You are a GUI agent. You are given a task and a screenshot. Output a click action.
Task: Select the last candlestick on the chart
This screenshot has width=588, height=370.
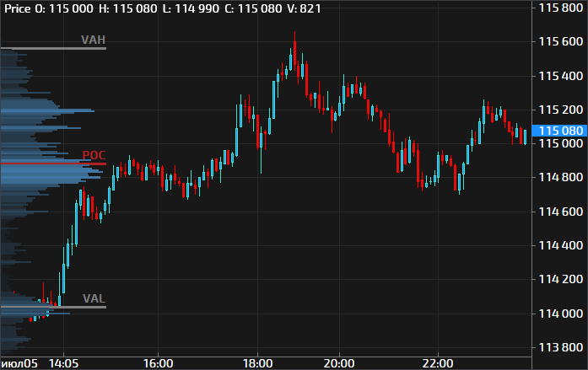pyautogui.click(x=525, y=136)
